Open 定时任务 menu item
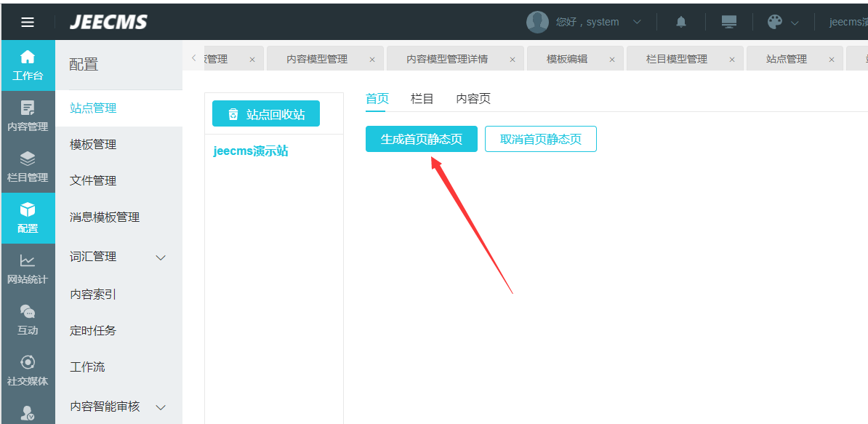Viewport: 868px width, 424px height. [x=118, y=331]
